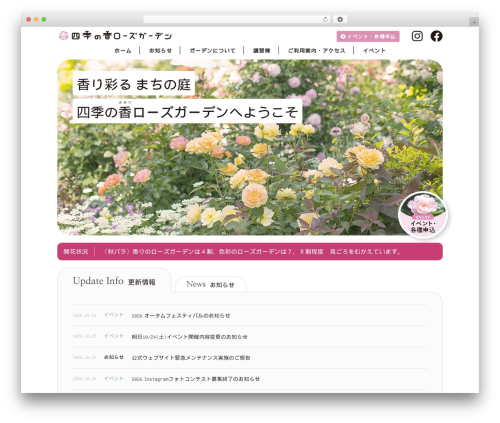Image resolution: width=500 pixels, height=423 pixels.
Task: Click お知らせ tag on メンテナンス row
Action: tap(114, 357)
